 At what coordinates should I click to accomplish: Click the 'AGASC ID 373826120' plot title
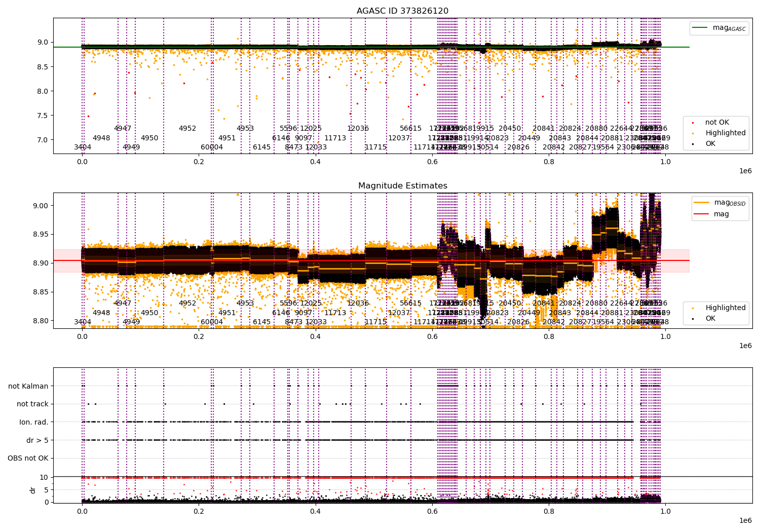pos(402,11)
